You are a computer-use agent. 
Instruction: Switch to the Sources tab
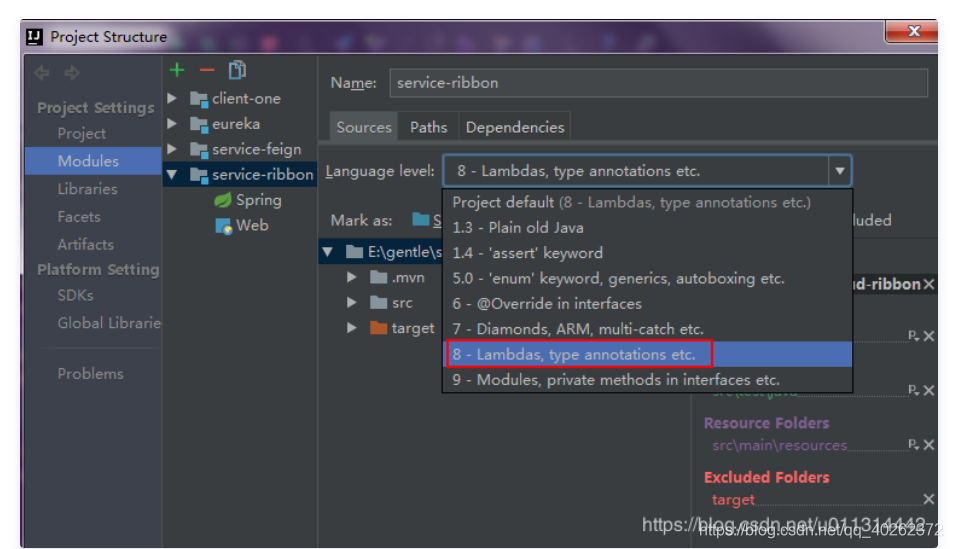[364, 127]
